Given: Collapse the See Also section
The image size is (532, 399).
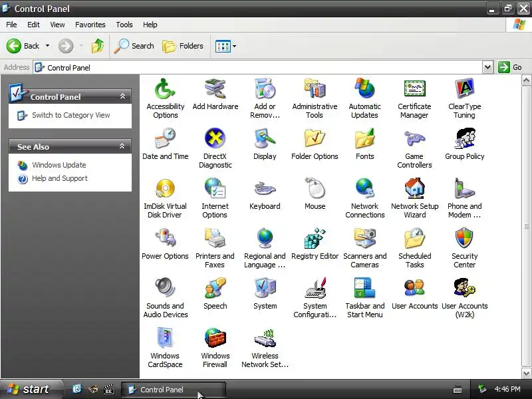Looking at the screenshot, I should click(122, 146).
